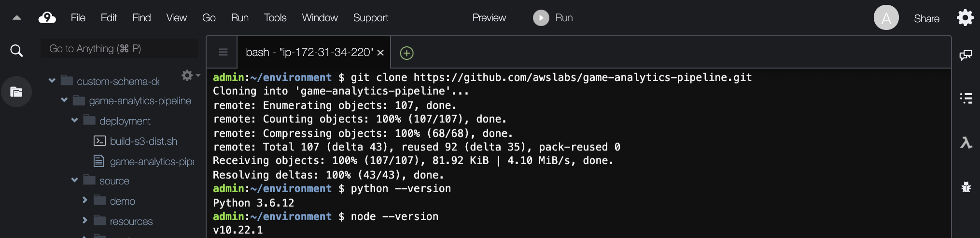This screenshot has width=980, height=238.
Task: Select the game-analytics-pipeline folder
Action: [x=140, y=101]
